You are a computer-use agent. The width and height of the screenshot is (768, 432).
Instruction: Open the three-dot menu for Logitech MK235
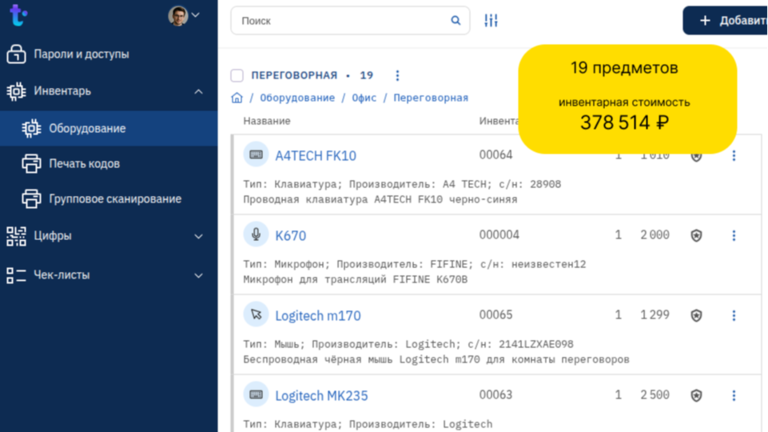(x=734, y=395)
